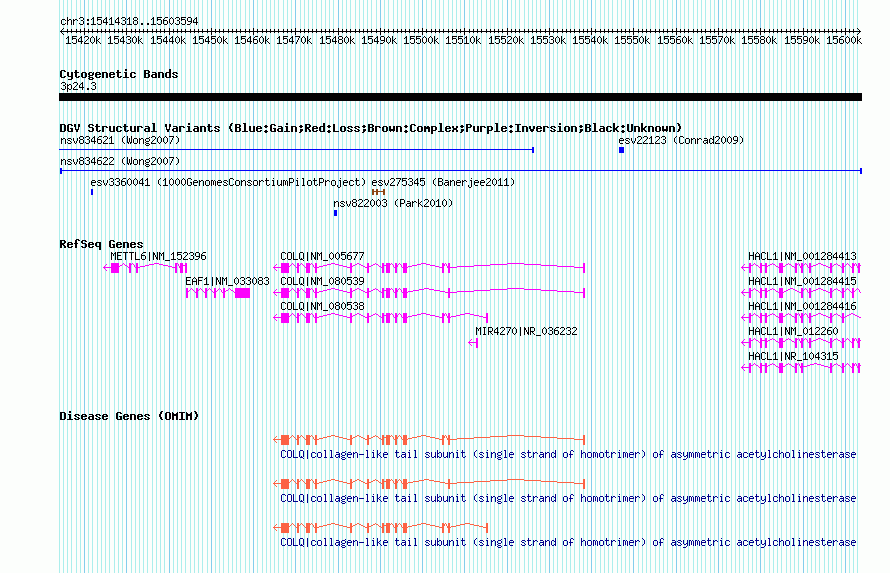
Task: Open the RefSeq Genes track title
Action: tap(102, 245)
